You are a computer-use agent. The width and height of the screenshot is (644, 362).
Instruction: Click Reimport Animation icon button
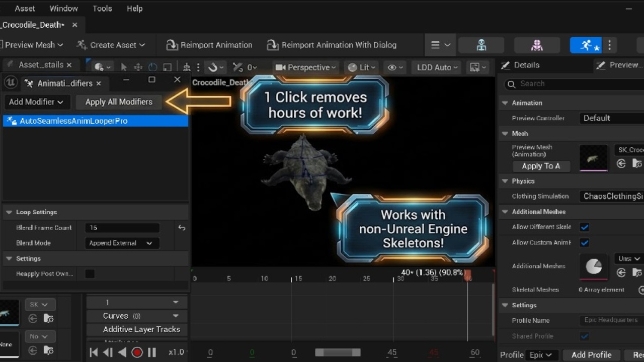click(x=172, y=45)
